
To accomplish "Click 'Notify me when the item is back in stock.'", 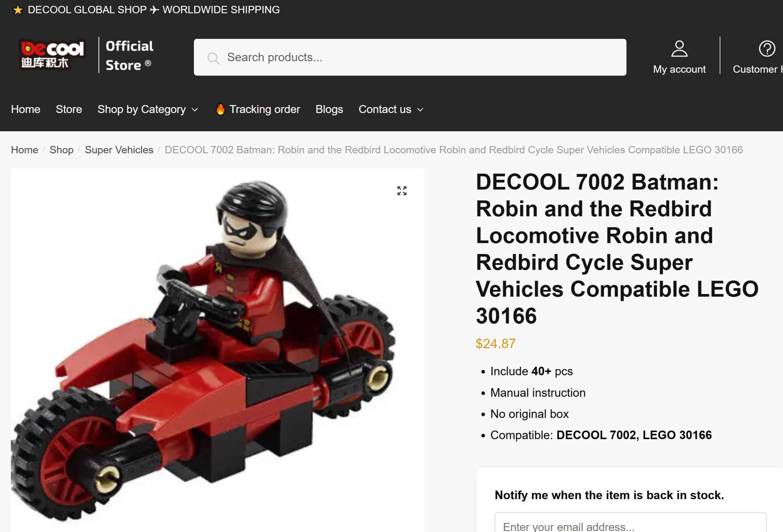I will point(609,495).
